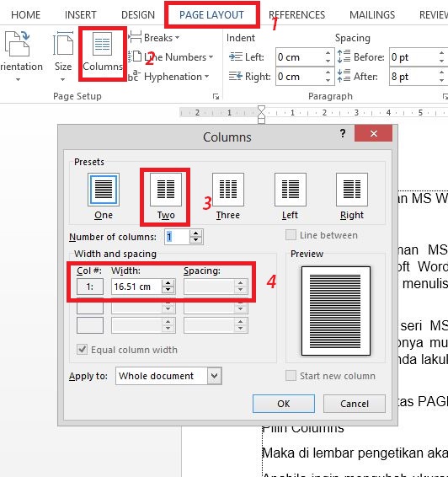The height and width of the screenshot is (477, 448).
Task: Increase column 1 width with up arrow
Action: [168, 283]
